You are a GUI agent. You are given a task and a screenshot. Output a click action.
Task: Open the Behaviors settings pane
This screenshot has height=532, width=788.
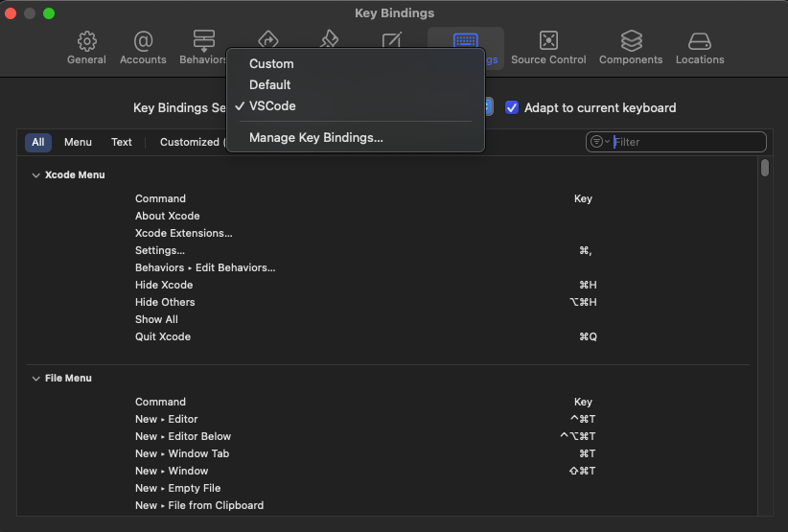pyautogui.click(x=203, y=48)
